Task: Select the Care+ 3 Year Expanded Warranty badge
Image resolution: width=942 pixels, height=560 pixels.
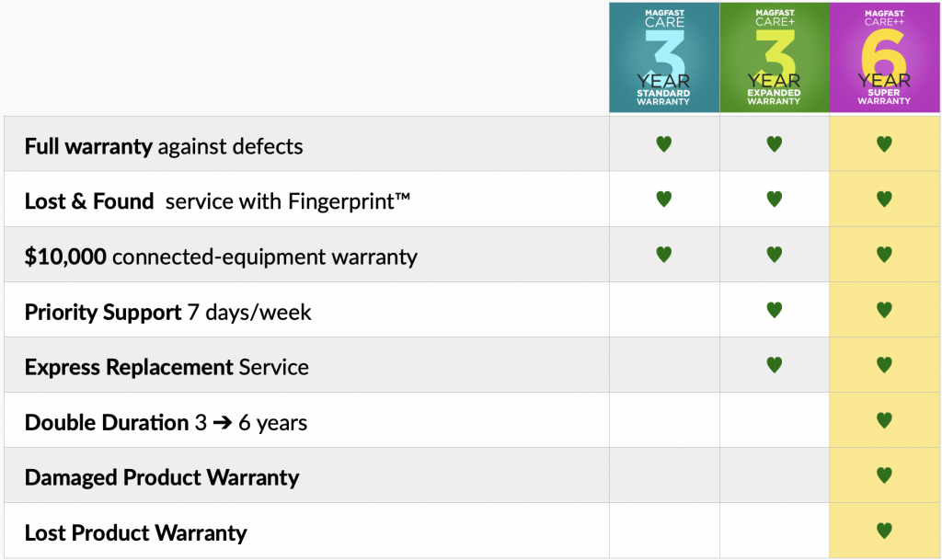Action: pyautogui.click(x=775, y=58)
